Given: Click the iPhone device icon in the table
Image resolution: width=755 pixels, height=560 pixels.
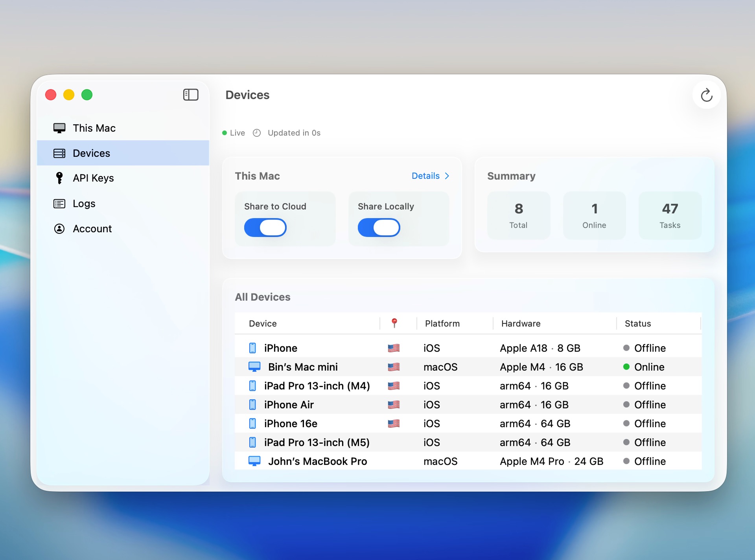Looking at the screenshot, I should (x=253, y=348).
